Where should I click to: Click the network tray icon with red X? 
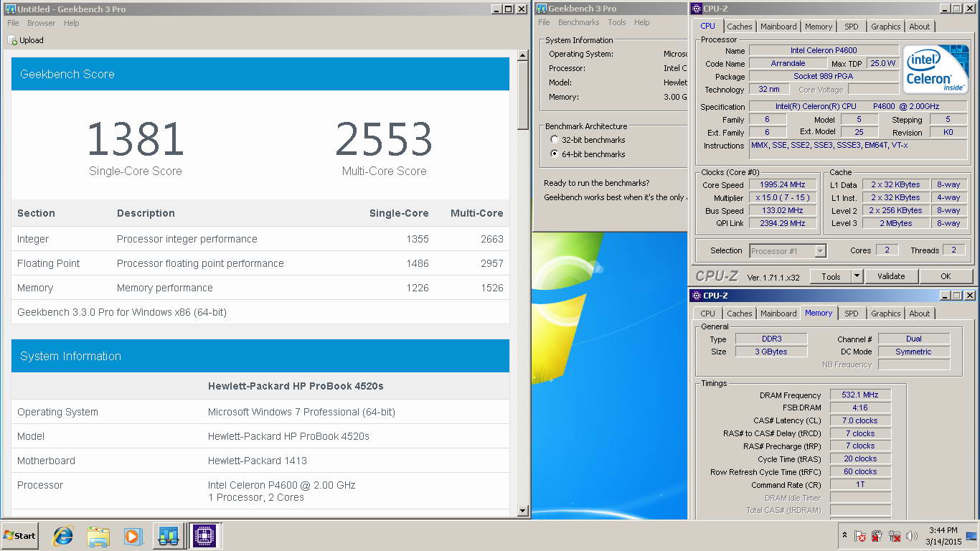pos(895,536)
